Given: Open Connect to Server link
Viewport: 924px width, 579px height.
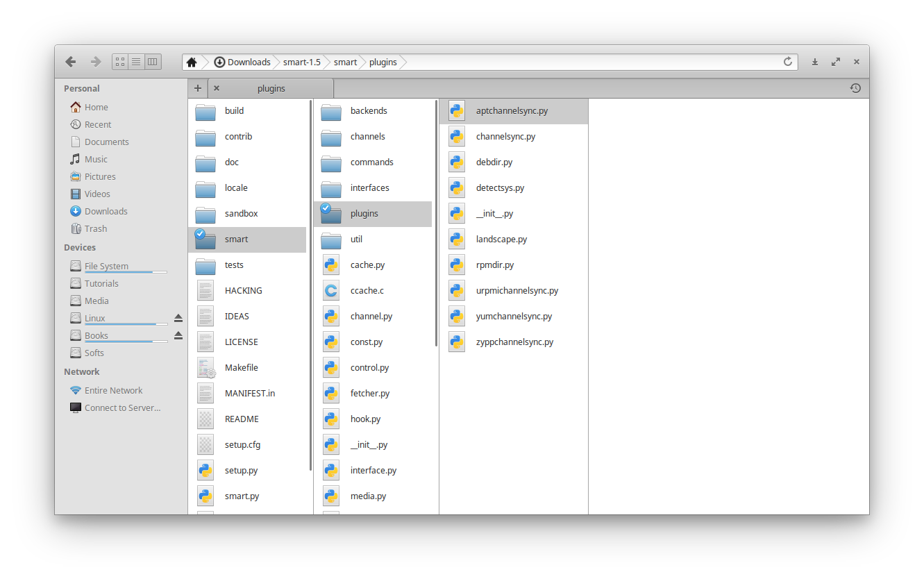Looking at the screenshot, I should (x=122, y=408).
